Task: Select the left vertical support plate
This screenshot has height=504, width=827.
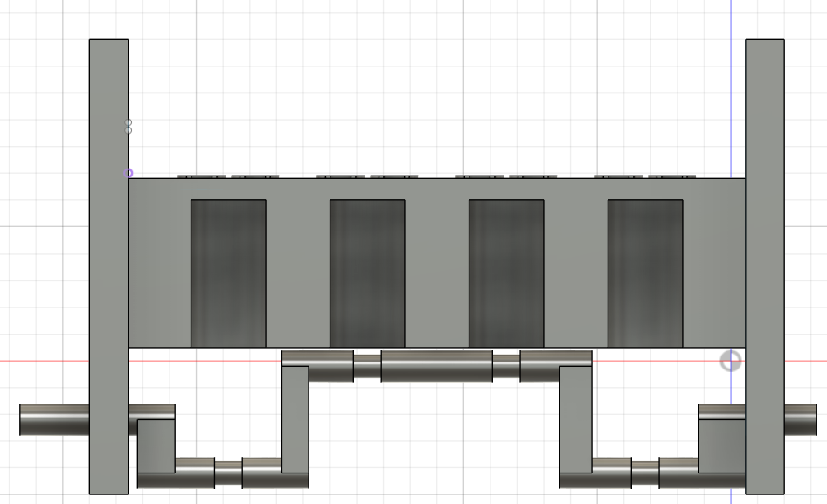Action: [x=108, y=266]
